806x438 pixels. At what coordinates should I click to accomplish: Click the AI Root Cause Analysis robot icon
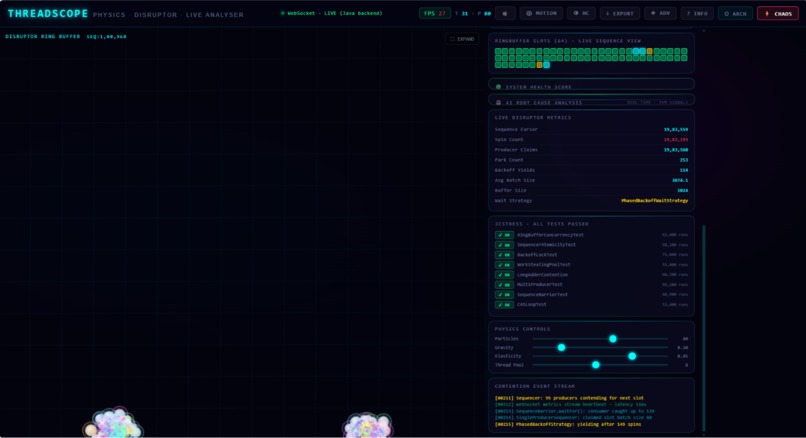click(x=498, y=102)
